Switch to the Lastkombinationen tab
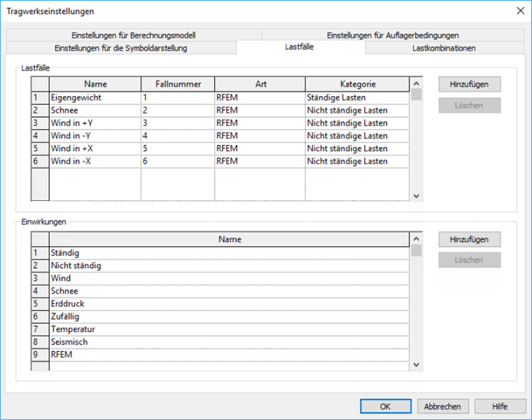Viewport: 532px width, 420px height. (444, 48)
